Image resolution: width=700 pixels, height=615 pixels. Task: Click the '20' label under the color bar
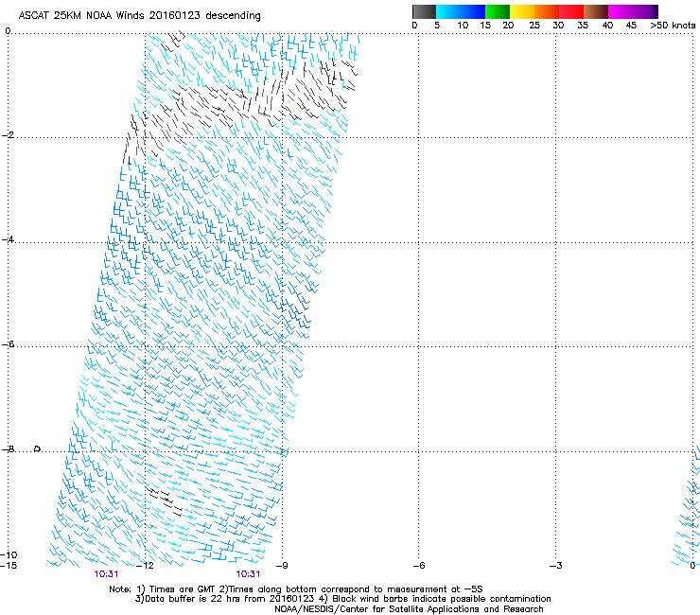508,26
